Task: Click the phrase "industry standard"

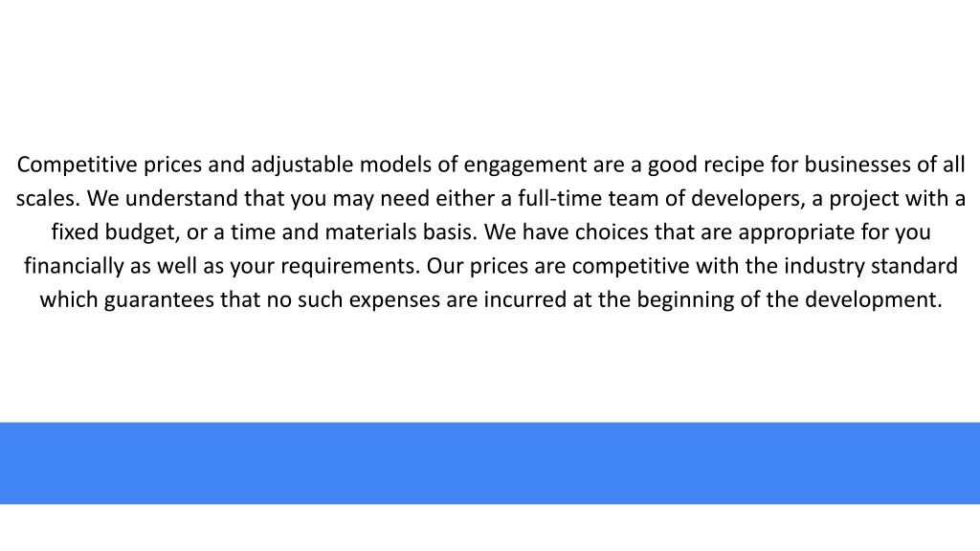Action: pos(871,267)
